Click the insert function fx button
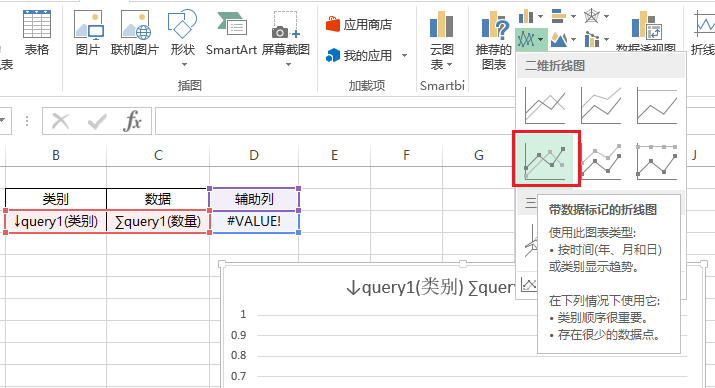This screenshot has width=715, height=388. tap(133, 121)
